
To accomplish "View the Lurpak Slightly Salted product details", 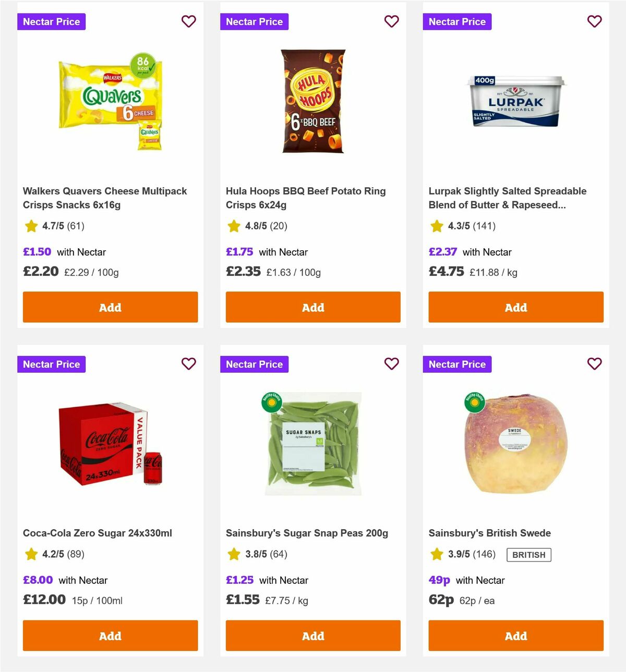I will click(507, 198).
